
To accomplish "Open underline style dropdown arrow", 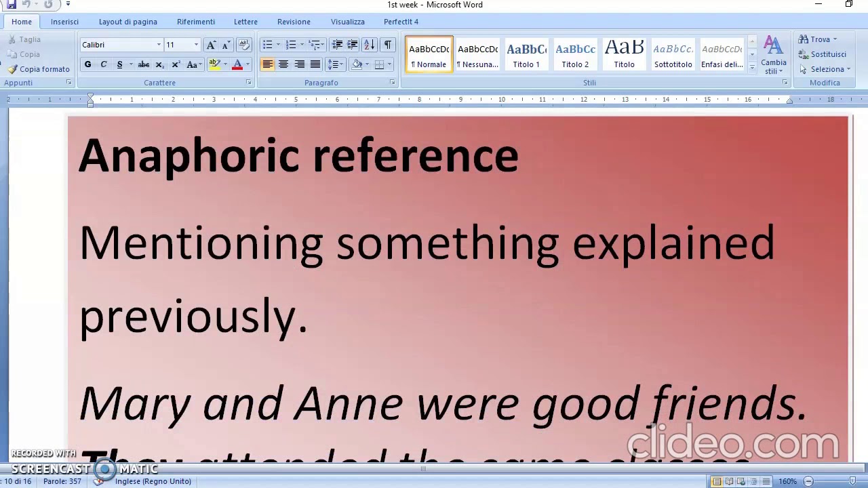I will (130, 64).
